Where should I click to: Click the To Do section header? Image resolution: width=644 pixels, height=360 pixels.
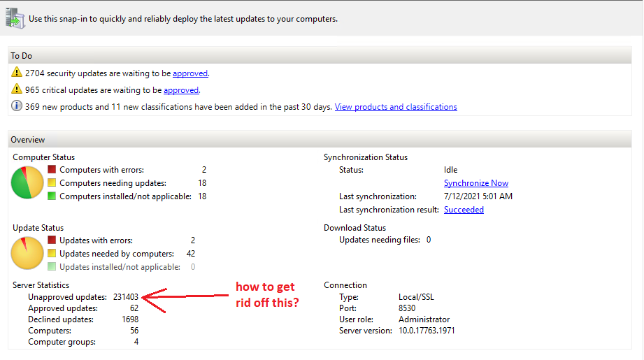click(x=320, y=55)
